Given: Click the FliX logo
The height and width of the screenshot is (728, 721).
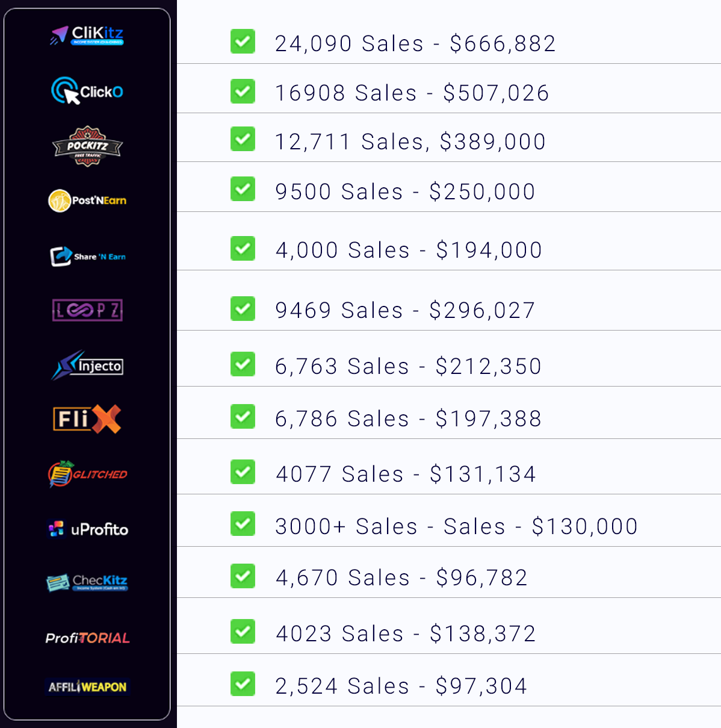Looking at the screenshot, I should point(87,418).
